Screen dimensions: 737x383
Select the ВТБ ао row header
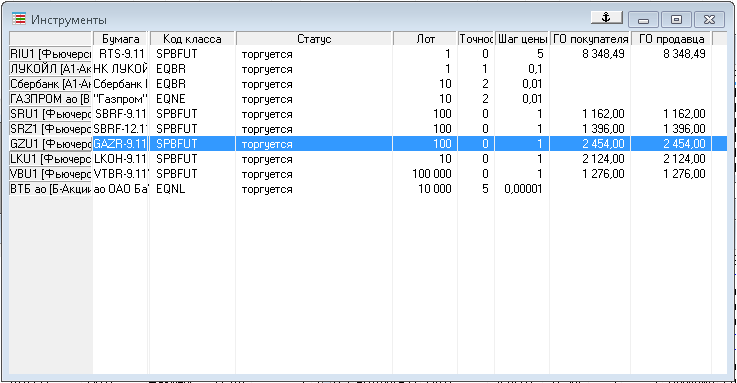[x=50, y=189]
